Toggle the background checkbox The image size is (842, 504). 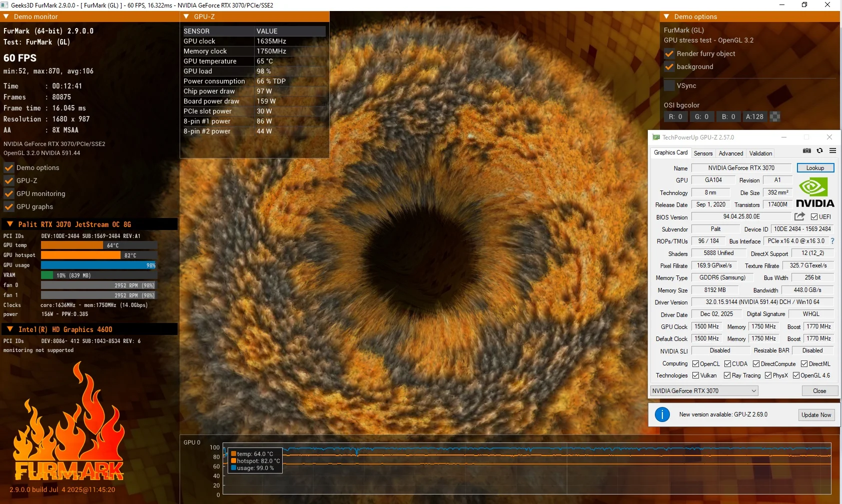[669, 66]
